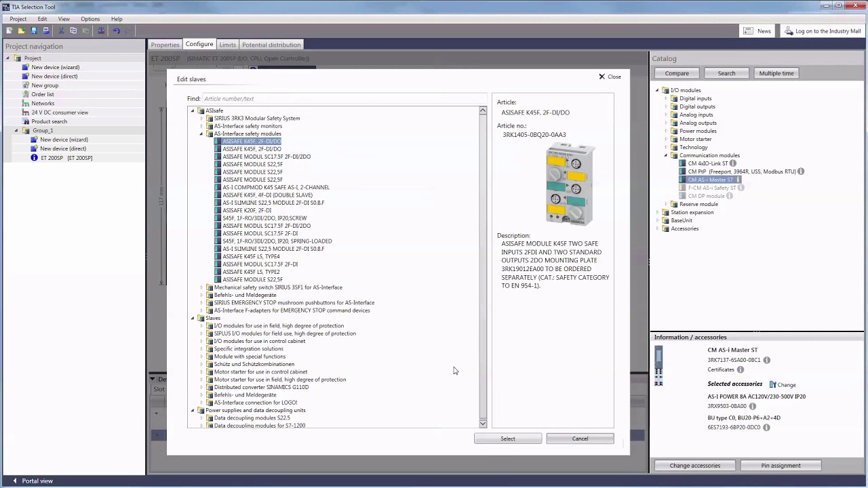Switch to the Limits tab
This screenshot has width=868, height=488.
[227, 45]
